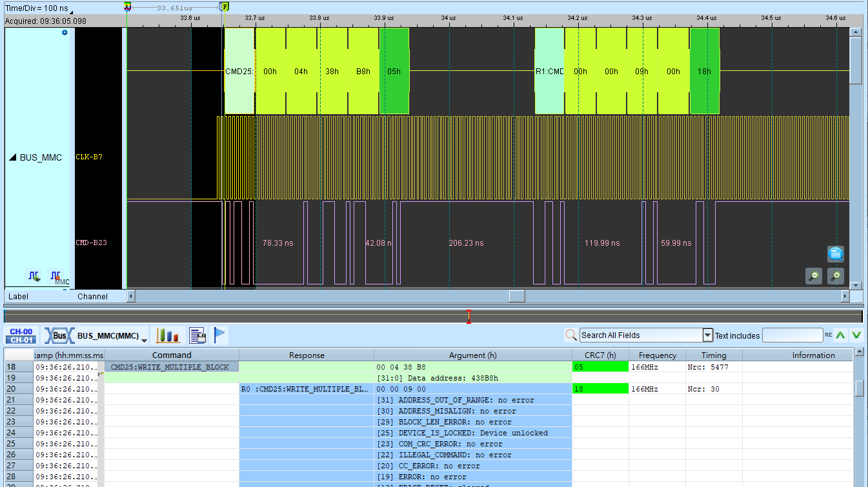Viewport: 868px width, 487px height.
Task: Open the BUS_MMC channel settings gear
Action: [64, 32]
